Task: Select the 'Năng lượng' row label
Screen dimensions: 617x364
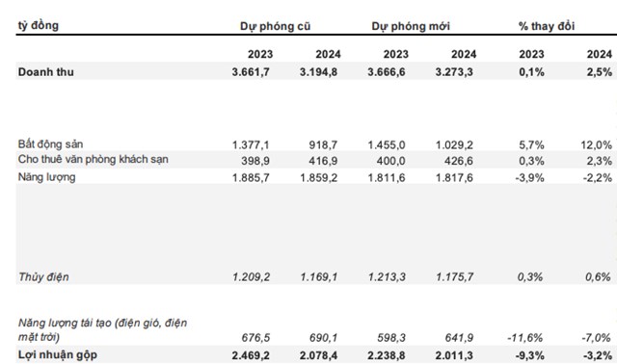Action: [47, 177]
